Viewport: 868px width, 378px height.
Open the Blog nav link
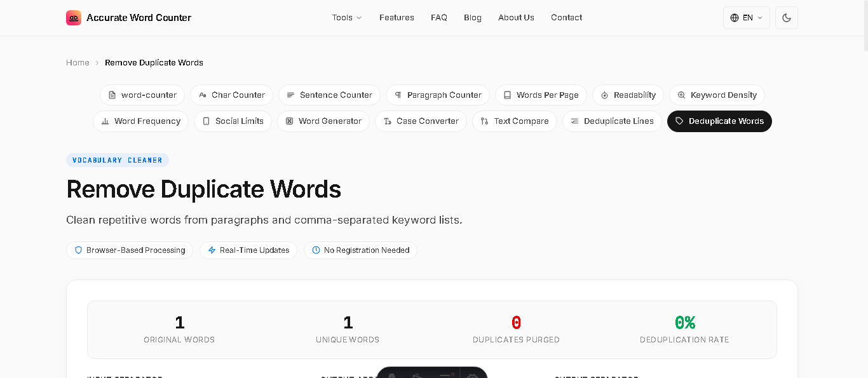(473, 18)
